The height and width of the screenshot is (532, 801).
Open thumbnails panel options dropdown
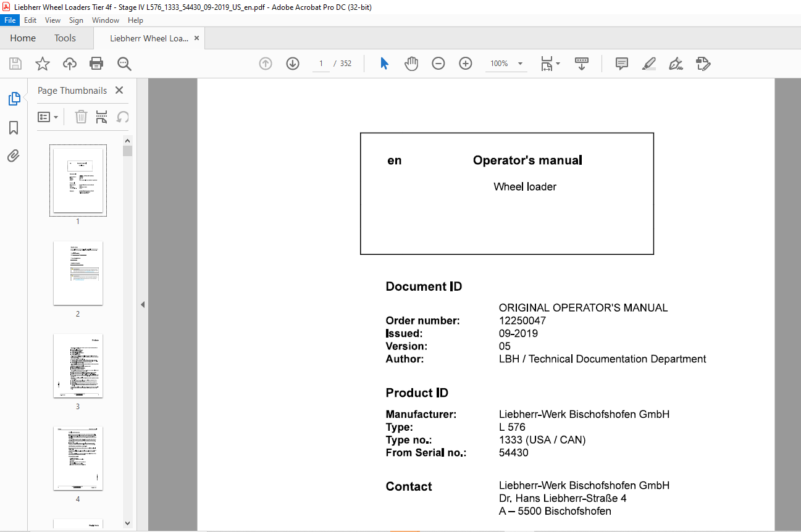(48, 117)
